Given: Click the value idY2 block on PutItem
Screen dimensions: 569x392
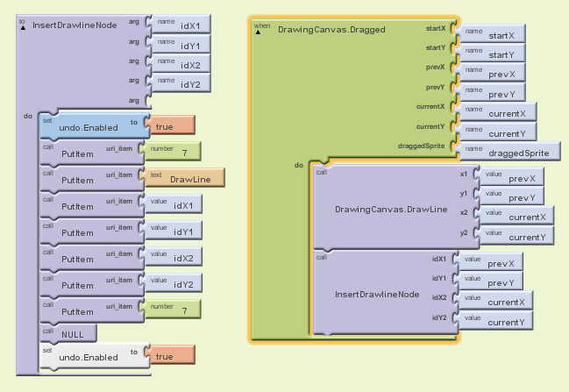Looking at the screenshot, I should click(173, 283).
